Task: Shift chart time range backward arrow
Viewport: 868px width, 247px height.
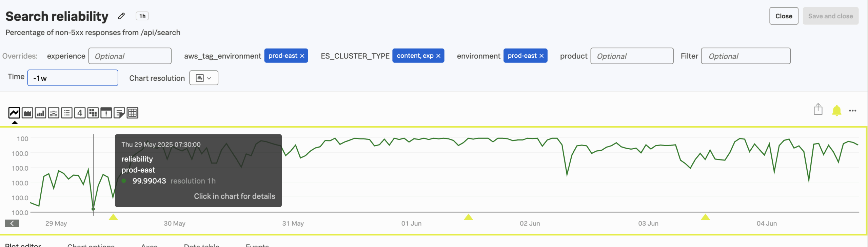Action: pos(12,223)
